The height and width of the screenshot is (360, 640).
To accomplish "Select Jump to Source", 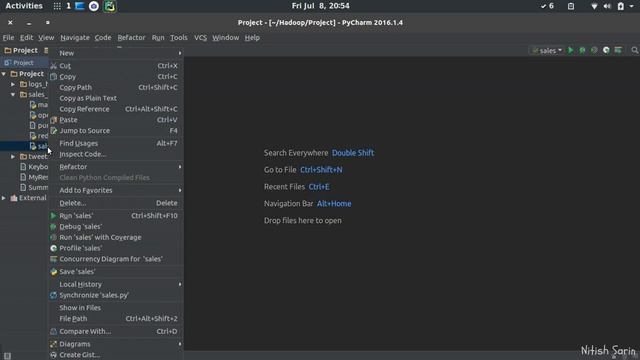I will tap(116, 131).
